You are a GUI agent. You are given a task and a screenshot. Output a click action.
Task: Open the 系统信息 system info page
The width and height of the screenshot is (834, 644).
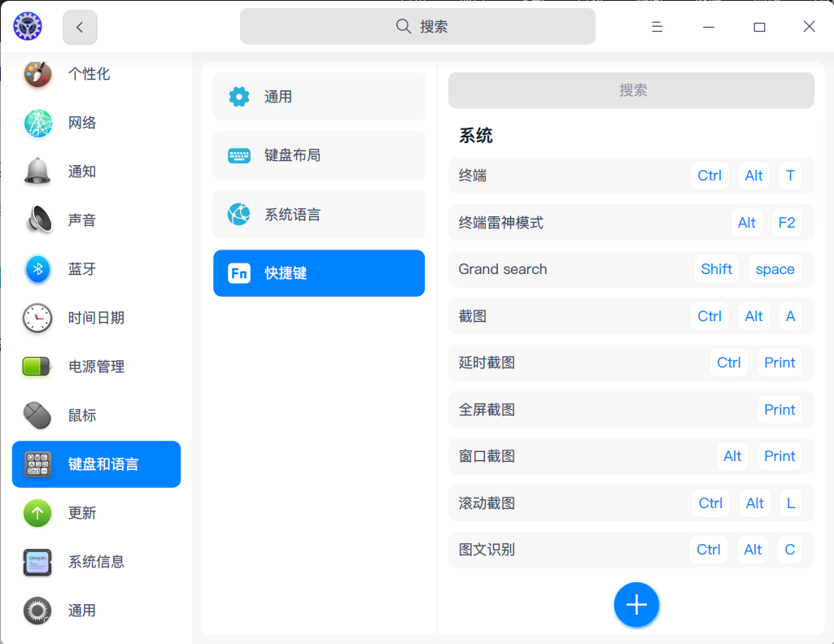(x=96, y=562)
